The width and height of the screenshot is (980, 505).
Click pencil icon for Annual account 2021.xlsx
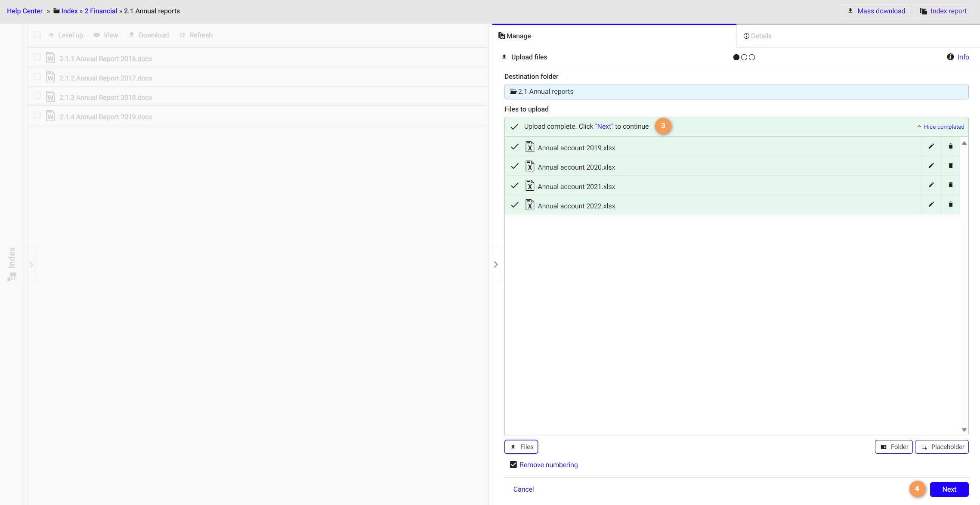pyautogui.click(x=931, y=185)
